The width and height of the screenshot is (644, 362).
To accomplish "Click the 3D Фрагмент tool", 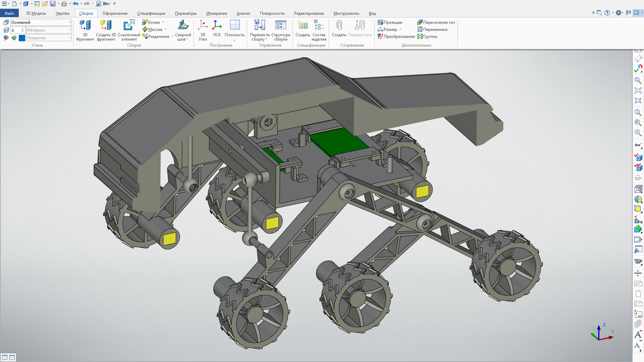I will pos(85,30).
